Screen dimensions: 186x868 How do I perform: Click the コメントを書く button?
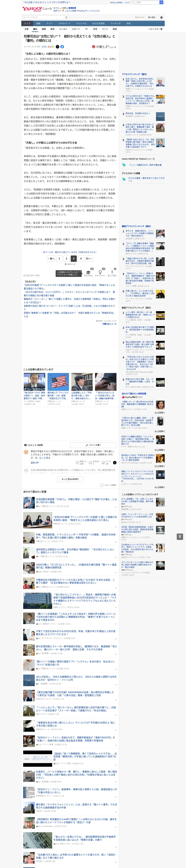[x=93, y=445]
